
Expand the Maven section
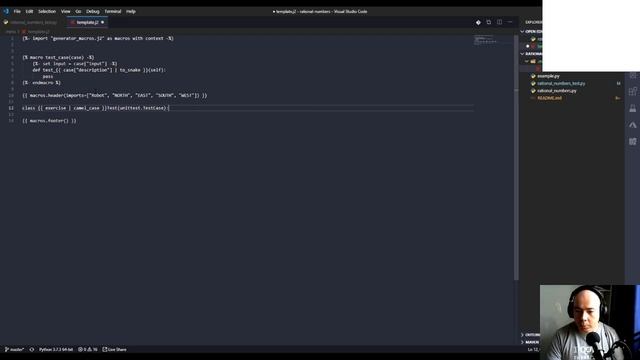530,342
